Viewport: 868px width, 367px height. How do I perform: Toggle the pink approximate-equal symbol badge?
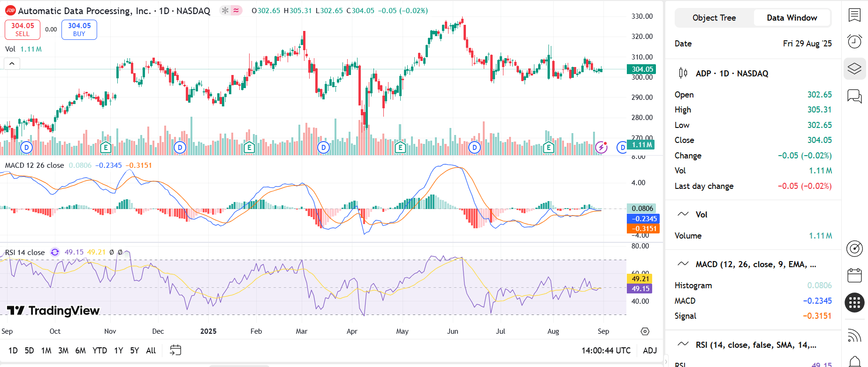(236, 10)
